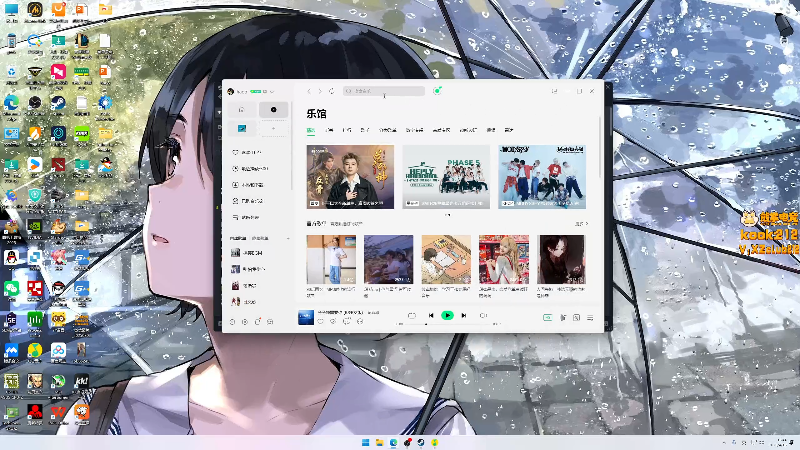The height and width of the screenshot is (450, 800).
Task: Open the QQ penguin desktop icon
Action: click(11, 257)
